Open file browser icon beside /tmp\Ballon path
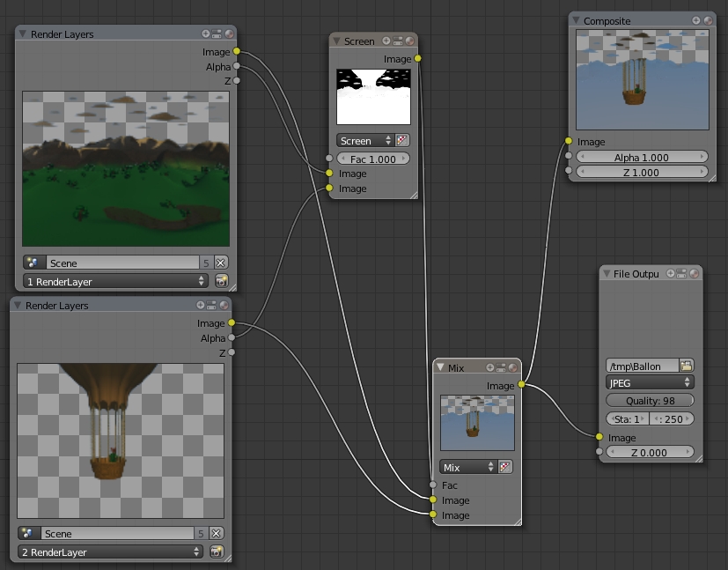The image size is (728, 570). click(x=687, y=366)
